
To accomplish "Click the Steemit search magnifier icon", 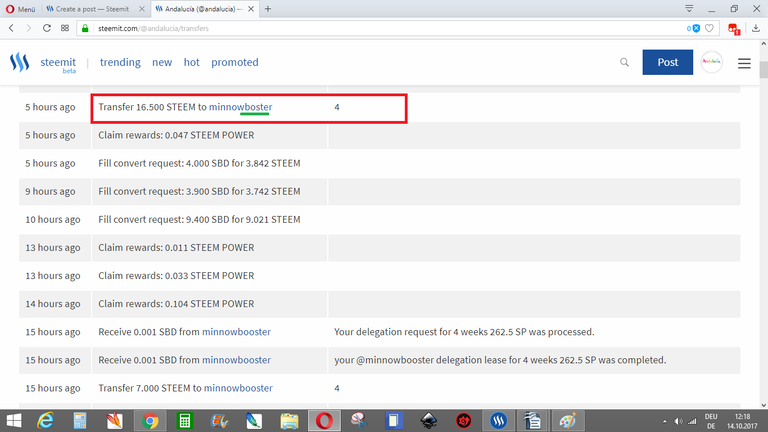I will (x=624, y=62).
